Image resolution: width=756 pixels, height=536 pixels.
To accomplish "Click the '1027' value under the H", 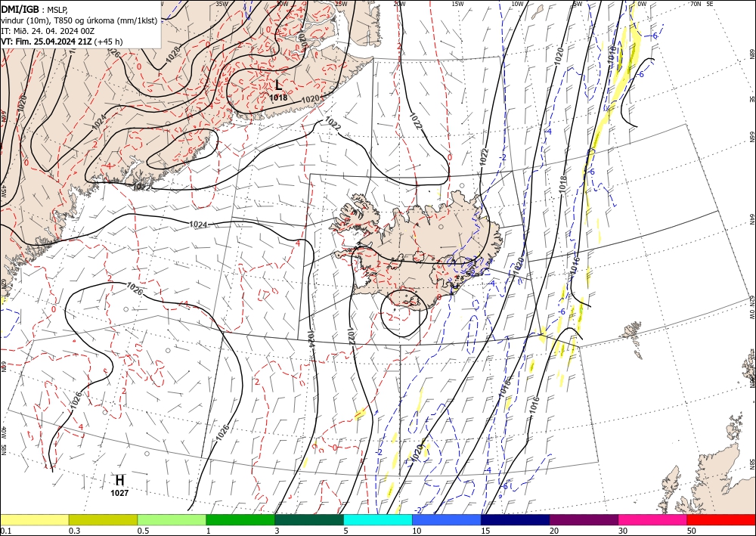I will coord(119,493).
